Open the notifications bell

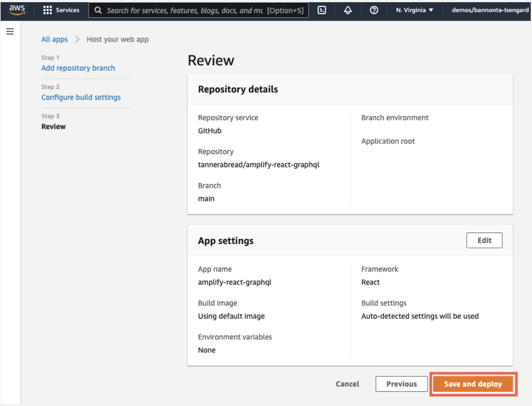348,10
